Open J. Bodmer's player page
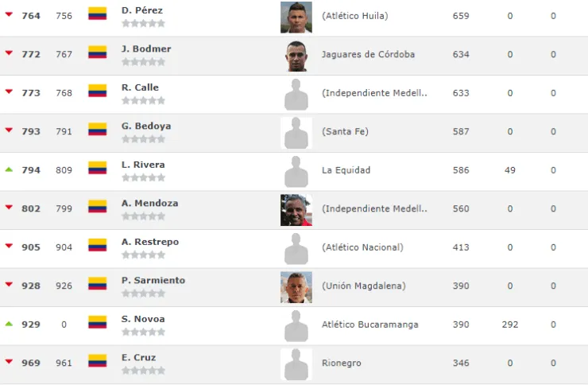Image resolution: width=588 pixels, height=385 pixels. point(146,49)
